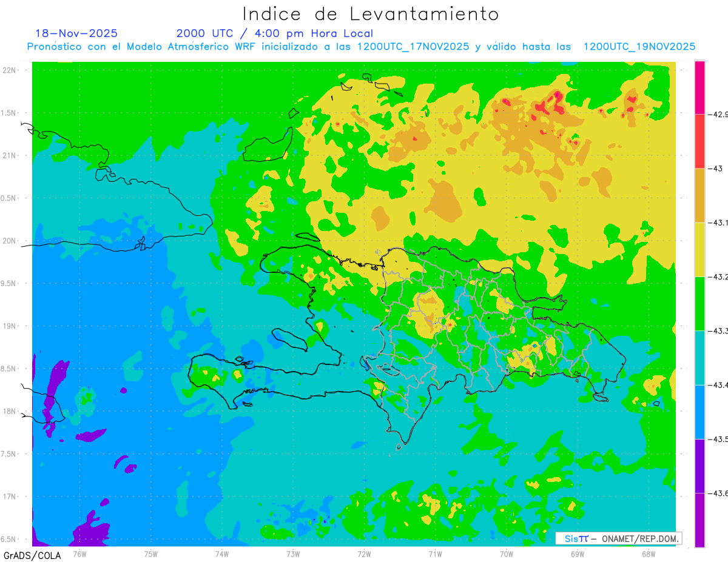Click the 74W longitude label
Image resolution: width=728 pixels, height=562 pixels.
tap(221, 554)
